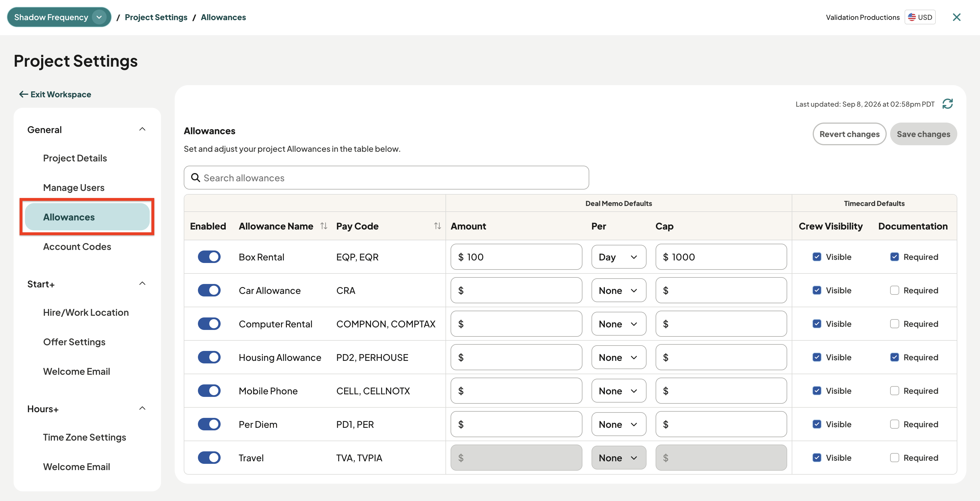This screenshot has width=980, height=501.
Task: Open the Per dropdown for Box Rental
Action: [618, 257]
